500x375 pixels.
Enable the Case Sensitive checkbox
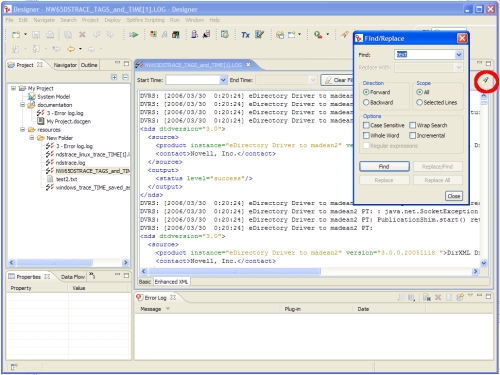tap(366, 125)
